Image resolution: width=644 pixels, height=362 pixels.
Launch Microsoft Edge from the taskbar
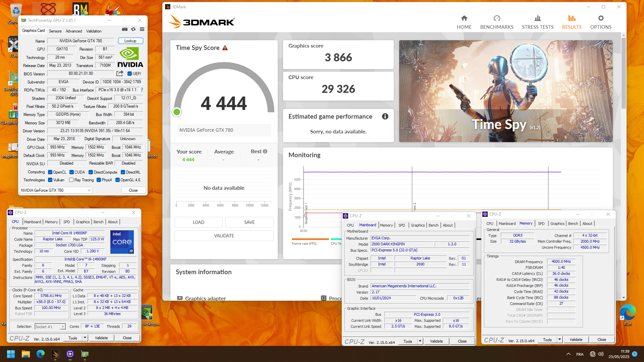click(x=41, y=354)
